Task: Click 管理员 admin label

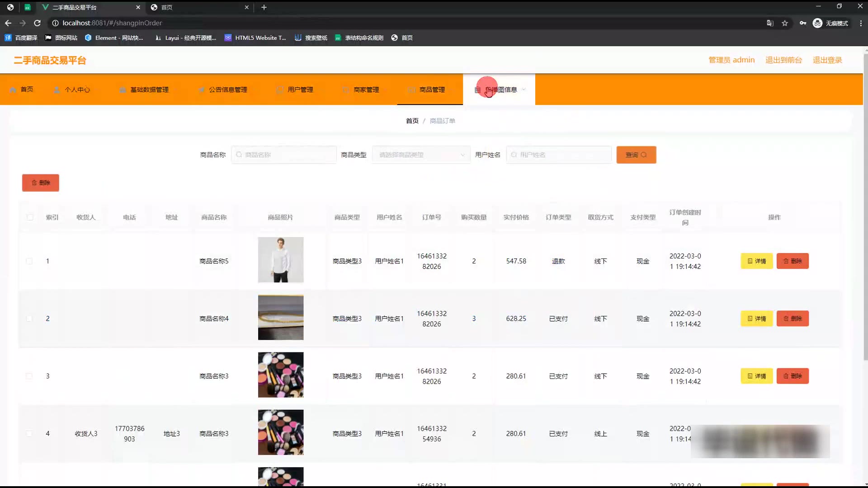Action: pyautogui.click(x=731, y=60)
